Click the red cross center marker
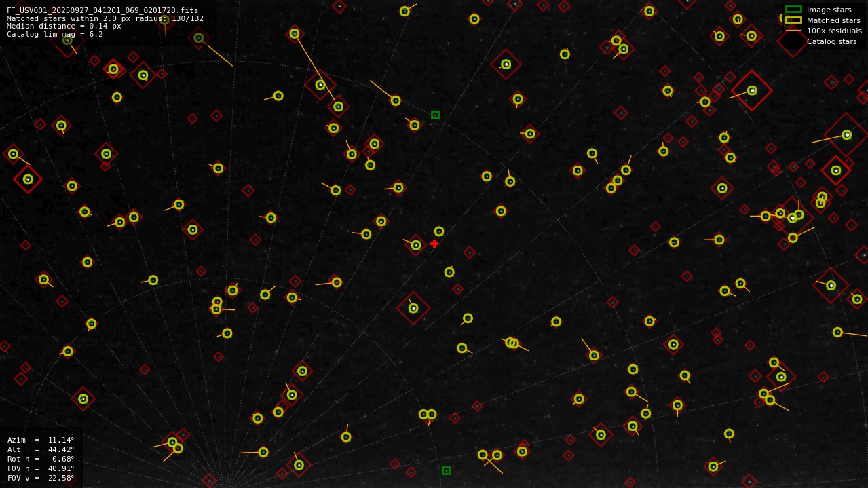 [434, 244]
